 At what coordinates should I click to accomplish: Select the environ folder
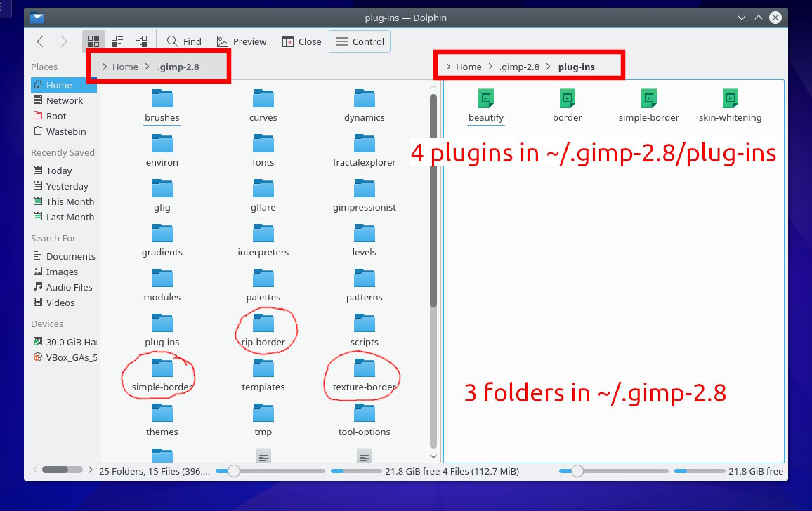(162, 151)
